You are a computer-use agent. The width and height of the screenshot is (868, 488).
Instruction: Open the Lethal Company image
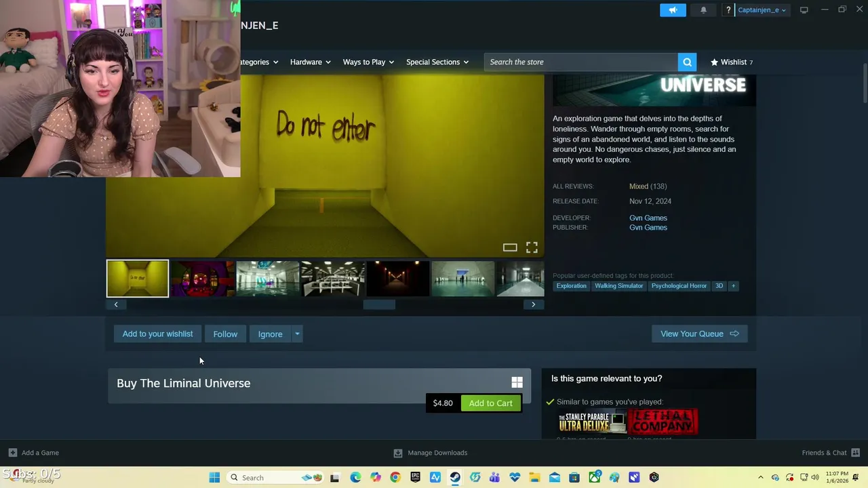tap(663, 422)
